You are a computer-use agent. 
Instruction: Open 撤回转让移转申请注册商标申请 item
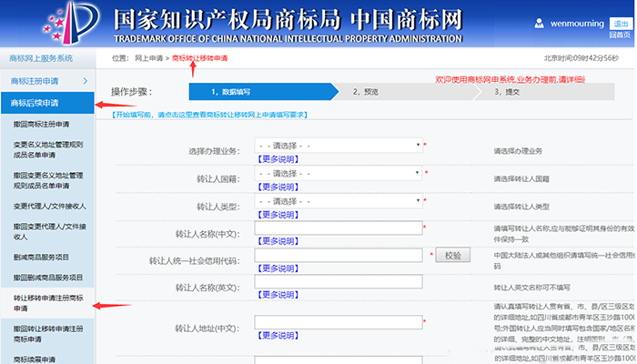point(48,334)
